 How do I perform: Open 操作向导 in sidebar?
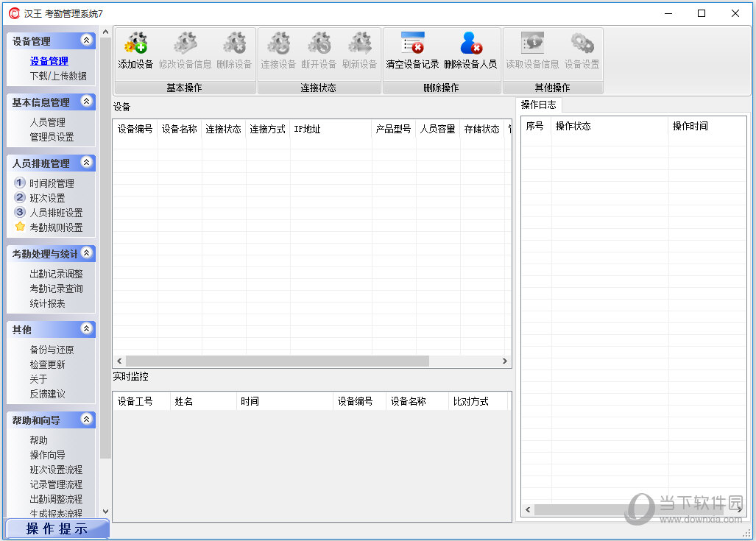coord(47,455)
